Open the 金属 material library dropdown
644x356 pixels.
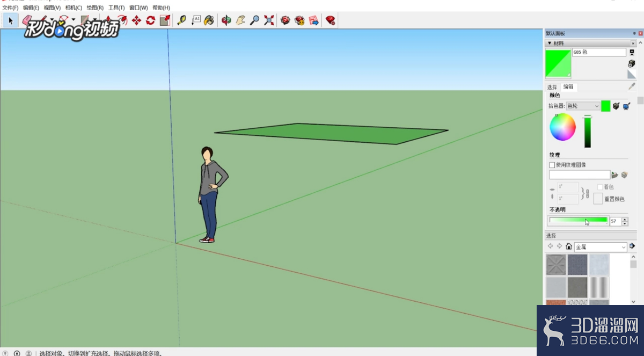tap(601, 247)
